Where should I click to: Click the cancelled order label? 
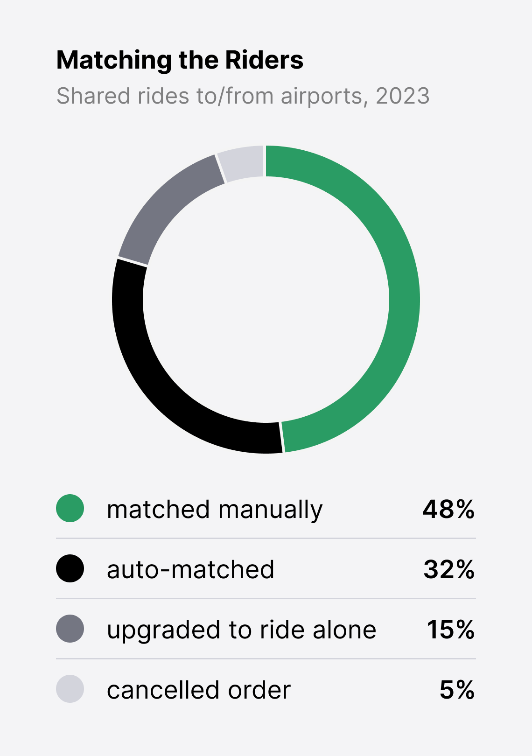199,690
